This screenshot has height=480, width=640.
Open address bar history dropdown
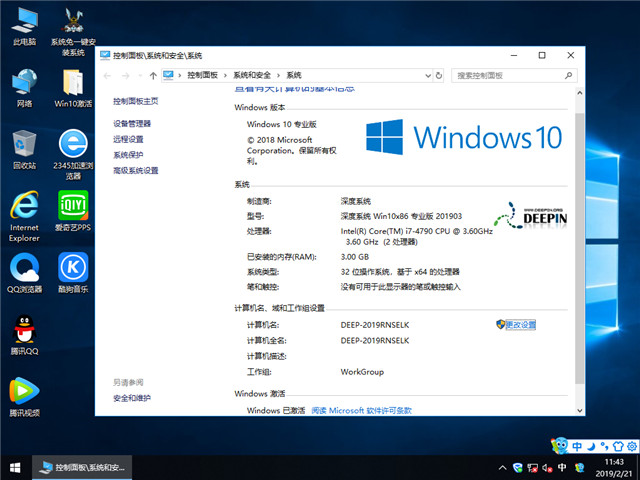428,76
